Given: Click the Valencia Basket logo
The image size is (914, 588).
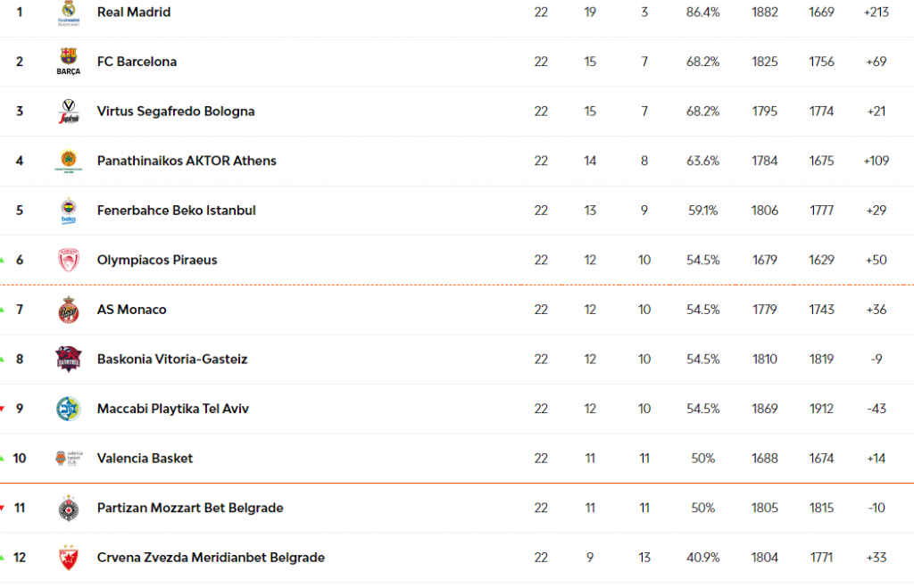Looking at the screenshot, I should coord(69,459).
